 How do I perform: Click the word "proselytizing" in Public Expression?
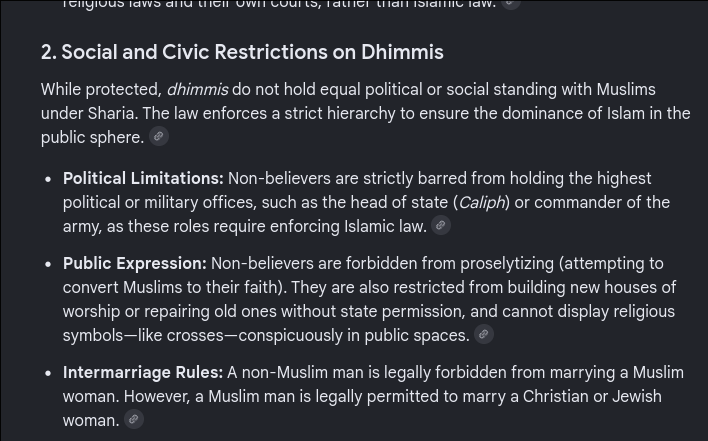[x=507, y=264]
